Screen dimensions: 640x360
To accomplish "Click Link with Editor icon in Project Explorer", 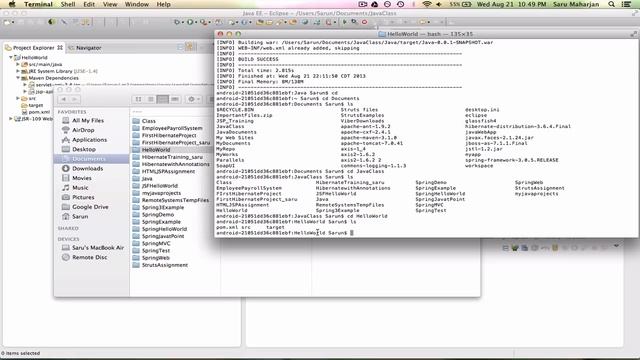I will (189, 47).
